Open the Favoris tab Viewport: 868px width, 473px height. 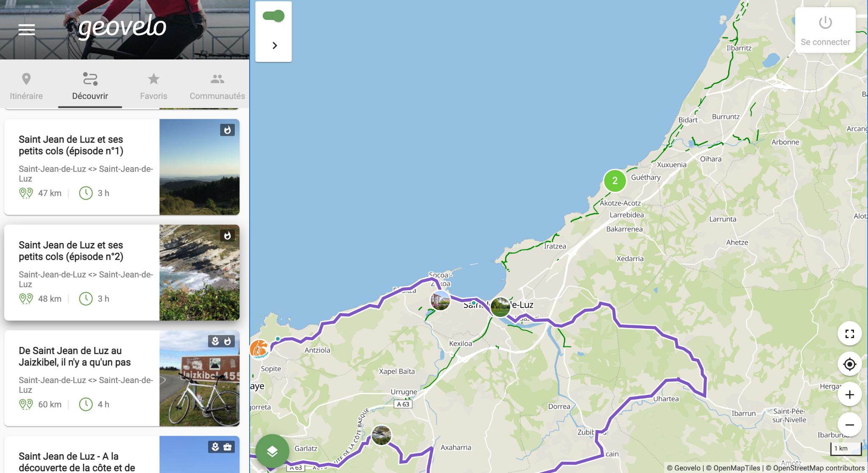click(x=153, y=87)
